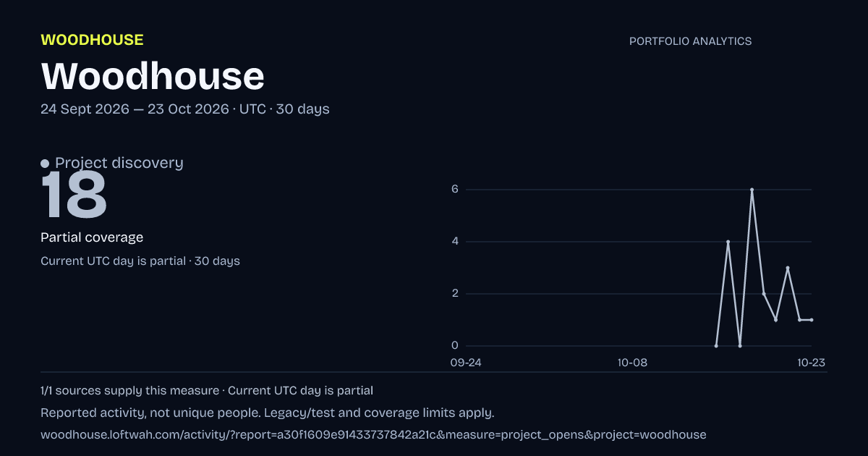Click the y-axis value 2
This screenshot has width=868, height=456.
[x=456, y=294]
